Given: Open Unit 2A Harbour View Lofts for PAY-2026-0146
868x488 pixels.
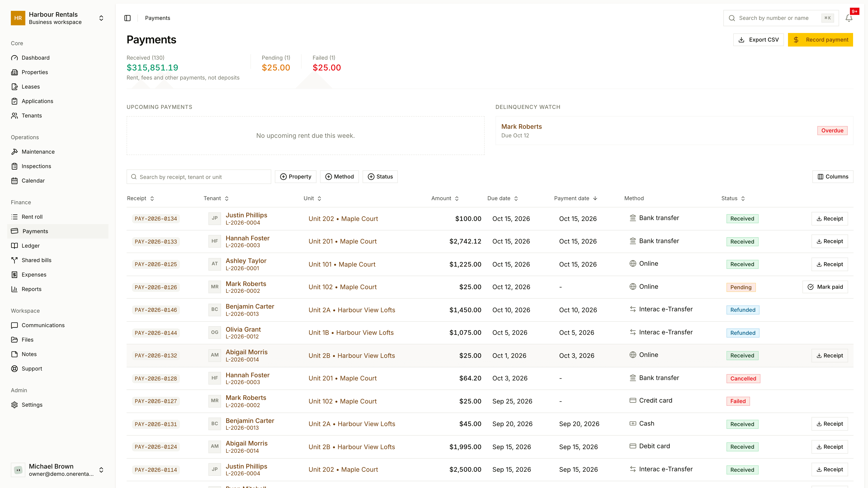Looking at the screenshot, I should 352,310.
